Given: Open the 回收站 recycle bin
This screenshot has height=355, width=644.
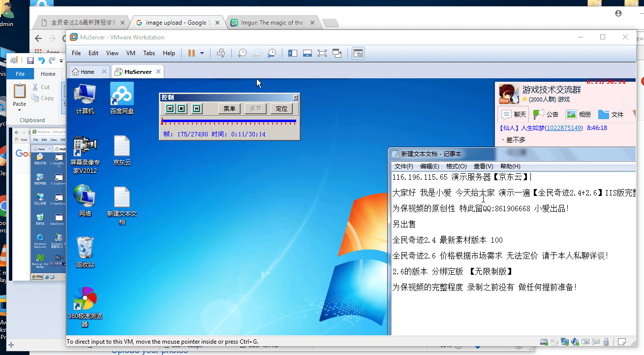Looking at the screenshot, I should (85, 252).
